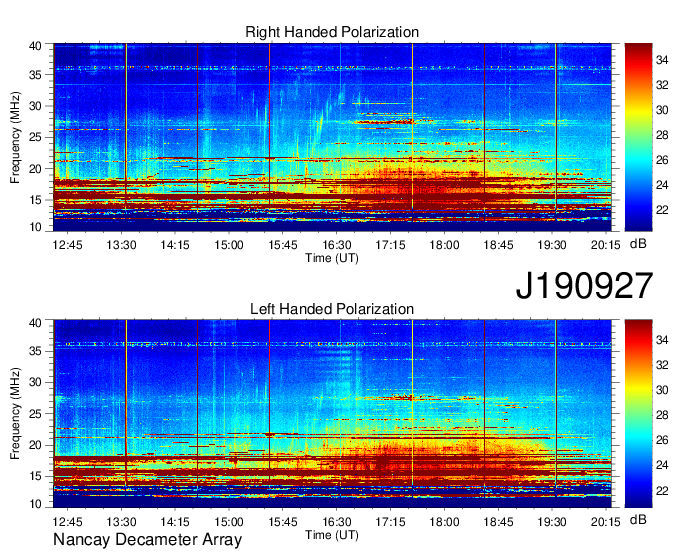Click the lower plot 'Frequency (MHz)' axis label

point(15,414)
